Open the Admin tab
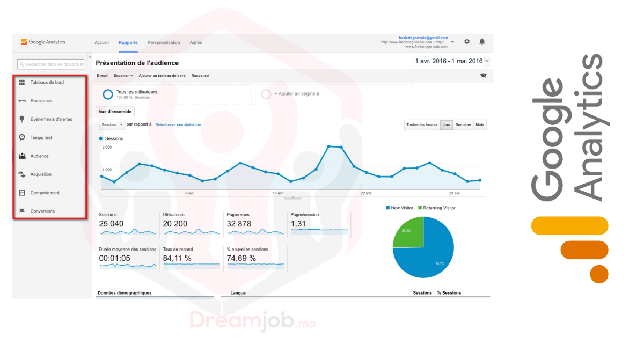The width and height of the screenshot is (644, 337). 196,42
